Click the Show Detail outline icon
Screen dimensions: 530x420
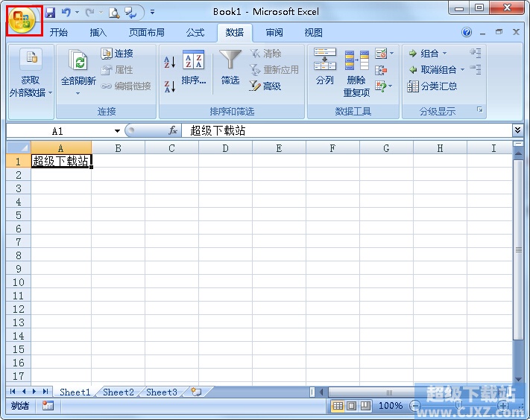[476, 53]
